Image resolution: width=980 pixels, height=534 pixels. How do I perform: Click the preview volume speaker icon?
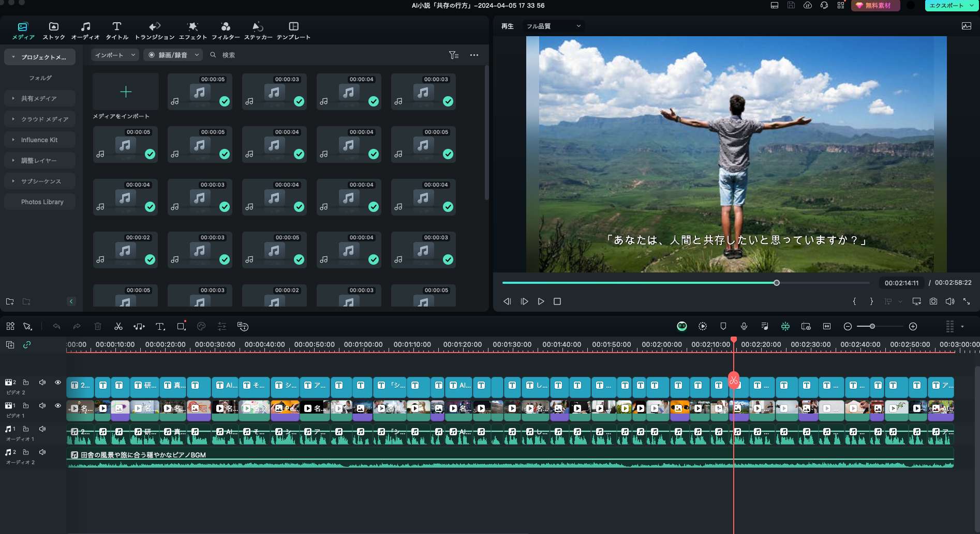tap(950, 301)
